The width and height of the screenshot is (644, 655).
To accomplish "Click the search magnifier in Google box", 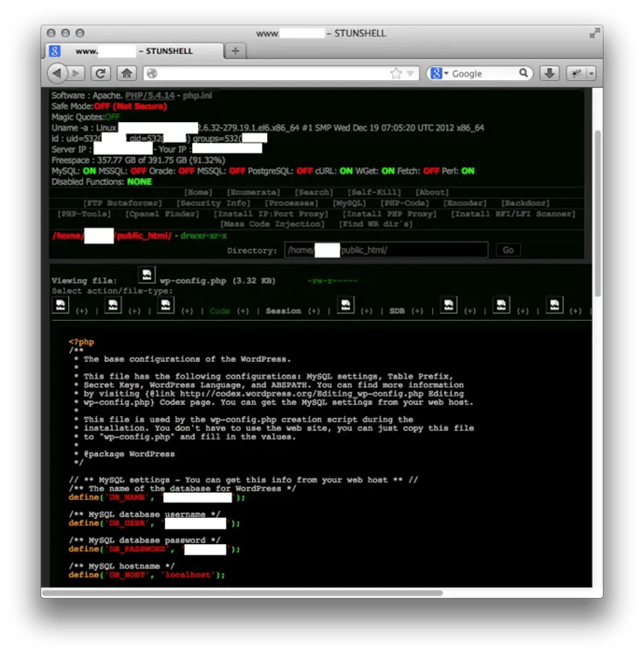I will (x=525, y=73).
